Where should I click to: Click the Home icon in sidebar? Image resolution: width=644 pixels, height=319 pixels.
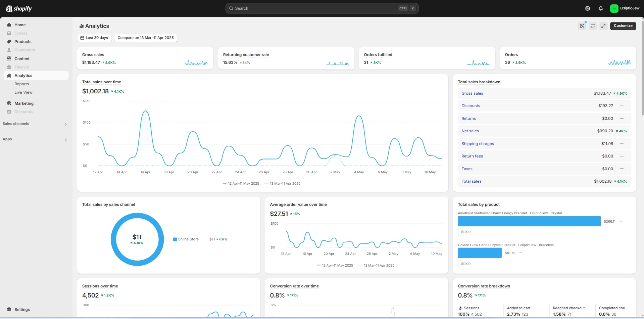tap(9, 25)
